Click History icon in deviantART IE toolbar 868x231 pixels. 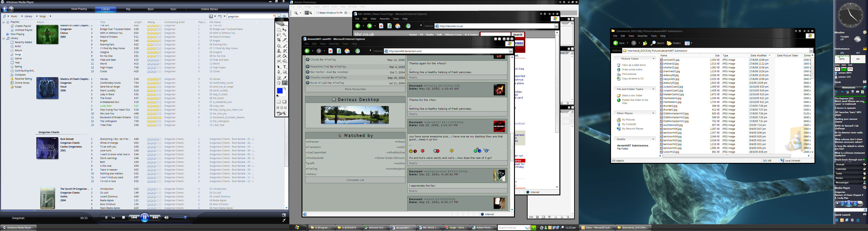pyautogui.click(x=358, y=51)
